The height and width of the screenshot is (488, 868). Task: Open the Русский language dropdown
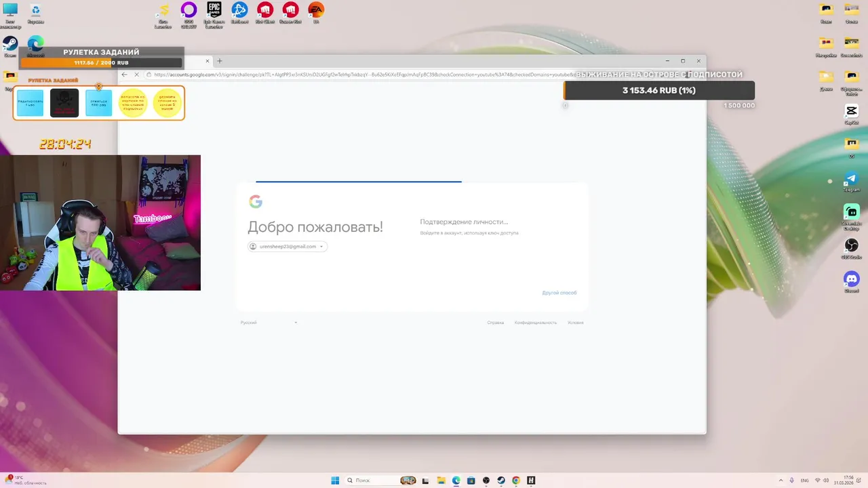pyautogui.click(x=269, y=323)
